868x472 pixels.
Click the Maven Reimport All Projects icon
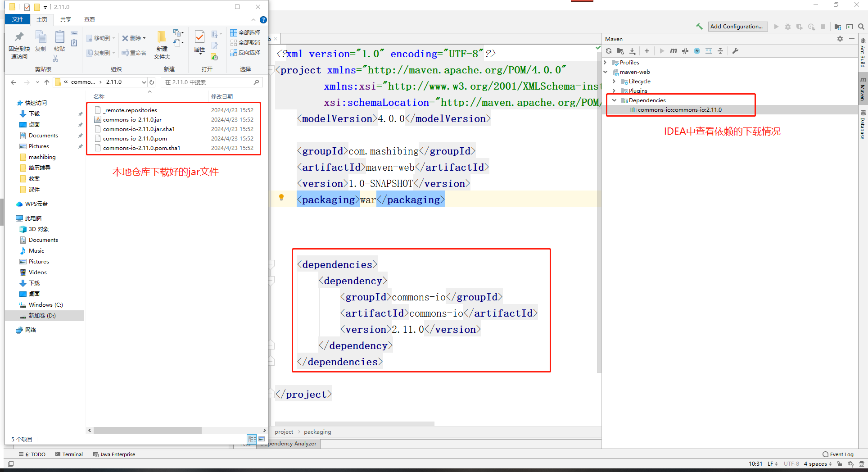(609, 51)
